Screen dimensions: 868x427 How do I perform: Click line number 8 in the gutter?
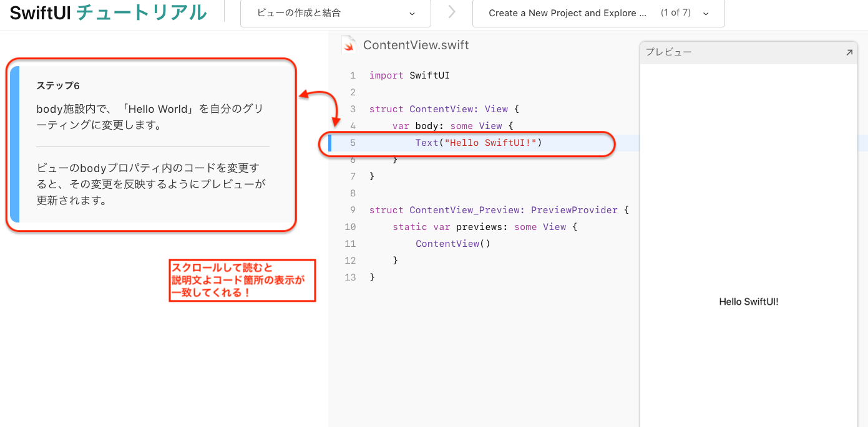click(353, 193)
